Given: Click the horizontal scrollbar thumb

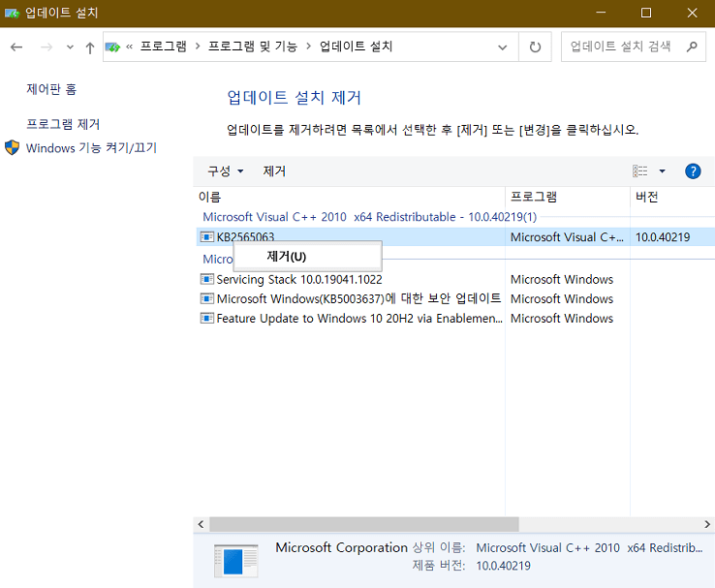Looking at the screenshot, I should click(364, 524).
